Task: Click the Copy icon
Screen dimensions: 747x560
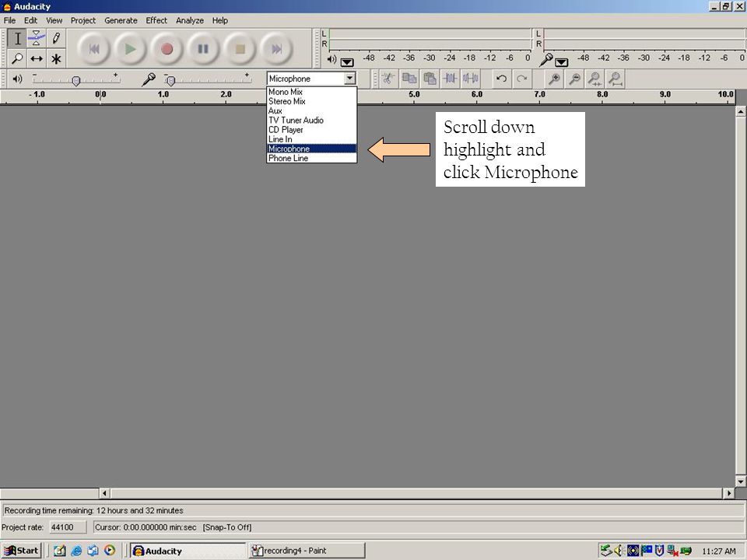Action: coord(409,79)
